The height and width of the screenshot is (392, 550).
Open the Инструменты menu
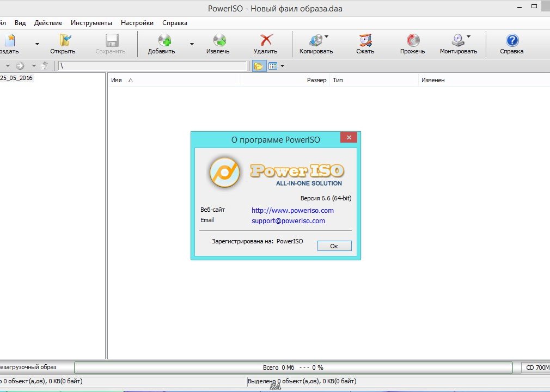[91, 23]
